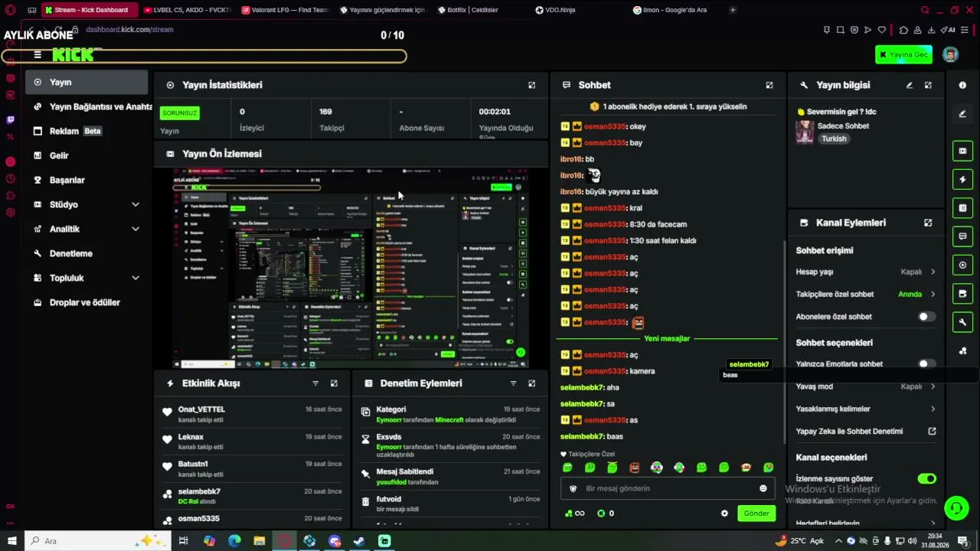
Task: Click the Windows taskbar search box
Action: coord(98,541)
